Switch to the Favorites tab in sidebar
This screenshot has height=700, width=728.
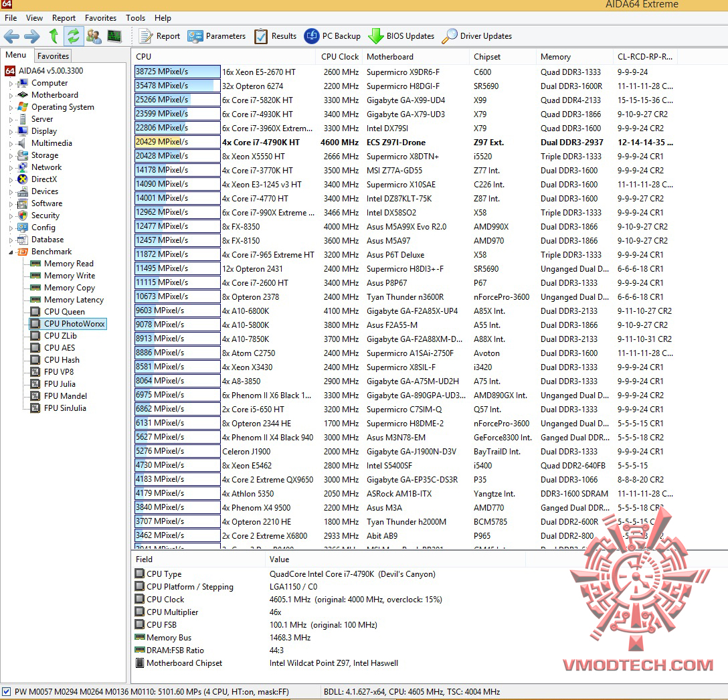[53, 56]
